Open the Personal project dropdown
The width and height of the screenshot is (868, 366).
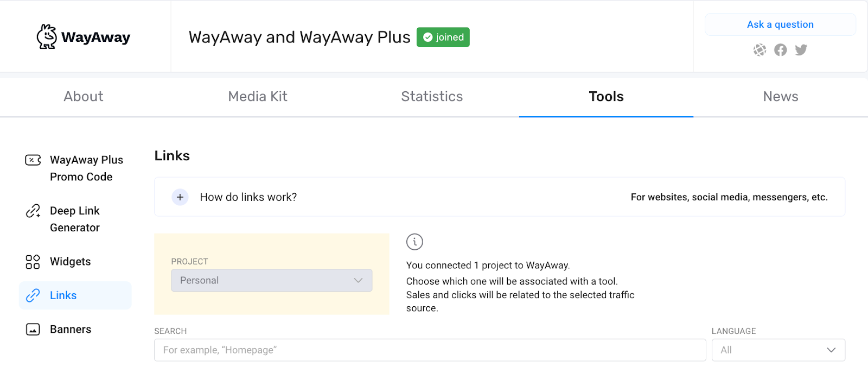[272, 280]
